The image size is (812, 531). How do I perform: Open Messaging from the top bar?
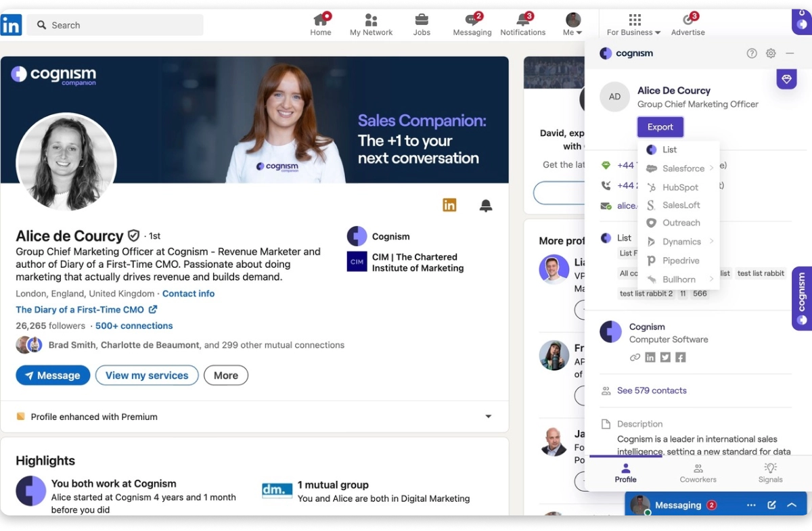pyautogui.click(x=472, y=24)
